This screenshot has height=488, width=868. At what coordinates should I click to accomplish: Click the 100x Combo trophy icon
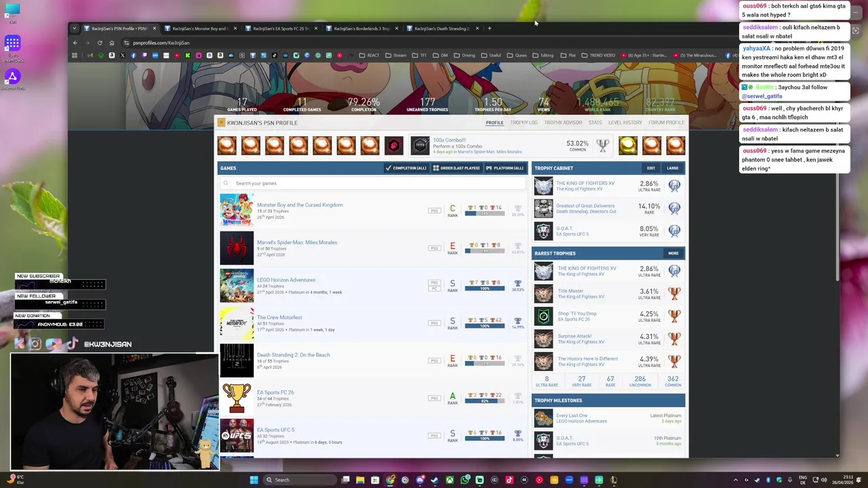click(x=420, y=145)
